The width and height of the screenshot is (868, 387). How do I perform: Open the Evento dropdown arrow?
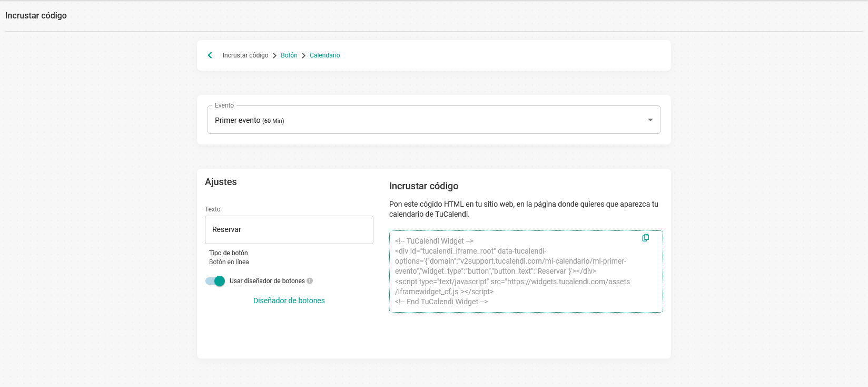click(x=650, y=120)
